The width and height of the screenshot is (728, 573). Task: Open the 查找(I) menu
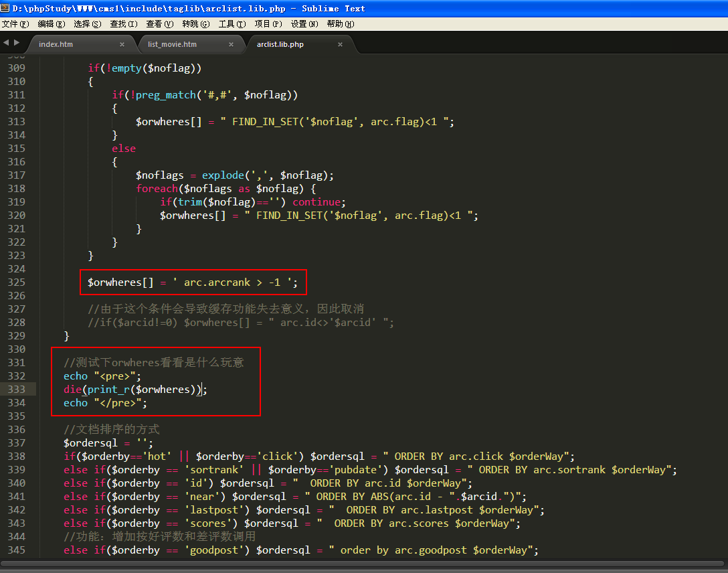pyautogui.click(x=124, y=23)
